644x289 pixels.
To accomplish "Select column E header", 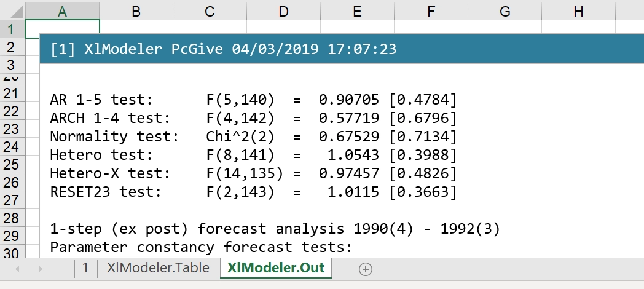I will (357, 12).
